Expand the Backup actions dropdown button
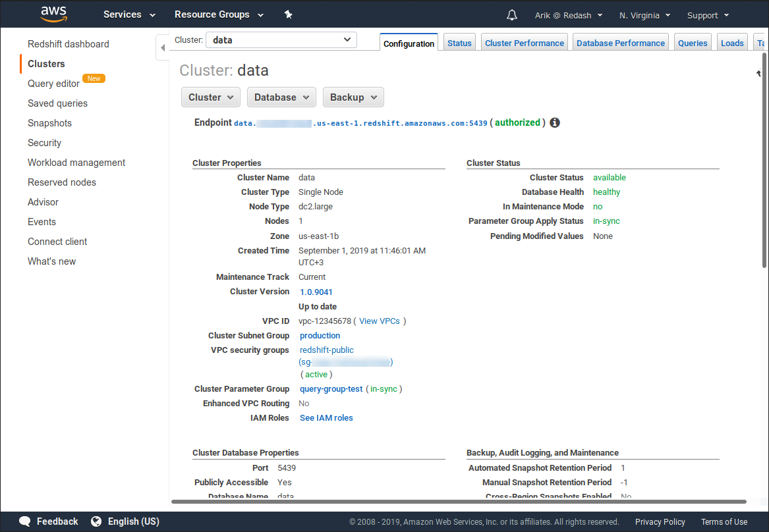 pos(353,97)
